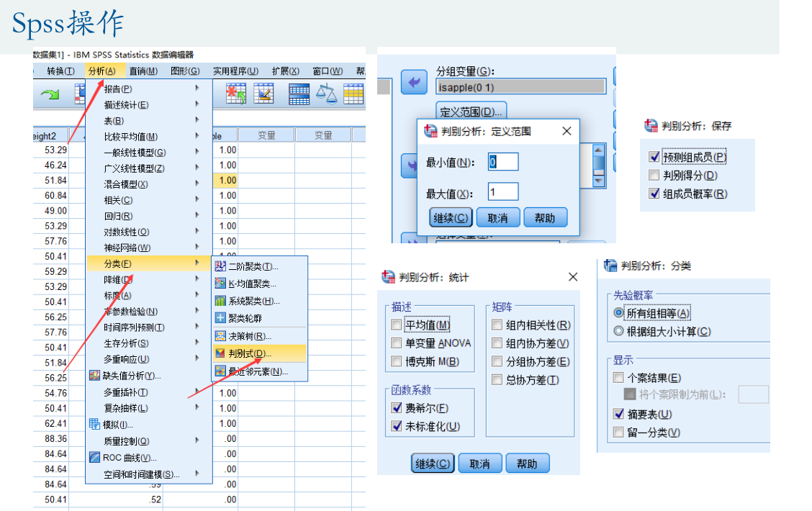The width and height of the screenshot is (812, 511).
Task: Click inside the 最大值(X) input field
Action: click(x=502, y=191)
